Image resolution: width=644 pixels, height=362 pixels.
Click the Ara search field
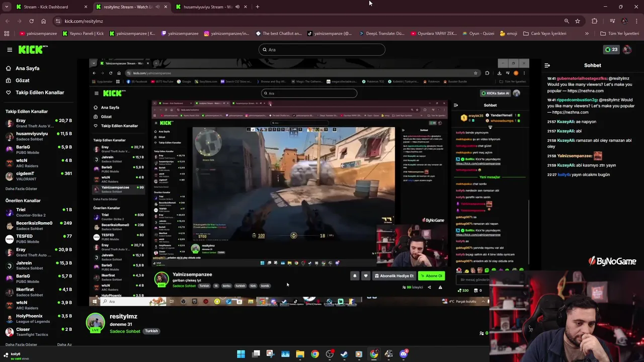[322, 50]
